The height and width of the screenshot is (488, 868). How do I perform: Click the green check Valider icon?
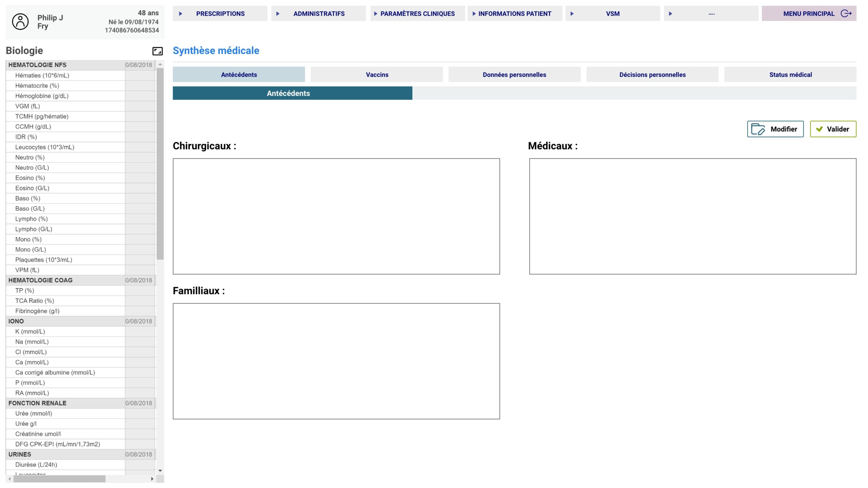[819, 129]
